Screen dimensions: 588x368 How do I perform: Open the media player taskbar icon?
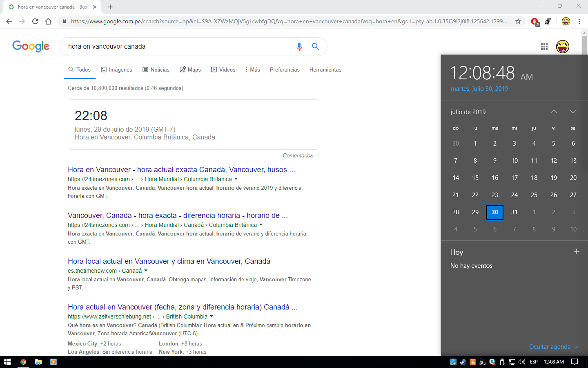coord(53,362)
